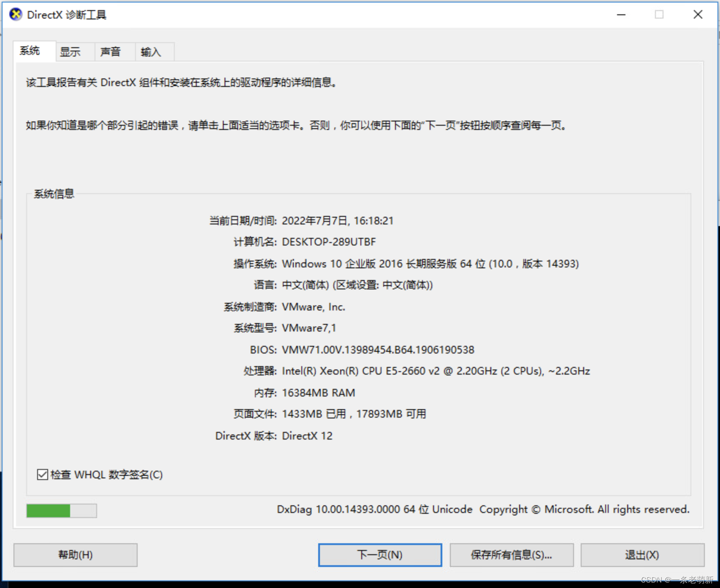
Task: Click memory value 16384MB RAM
Action: 318,393
